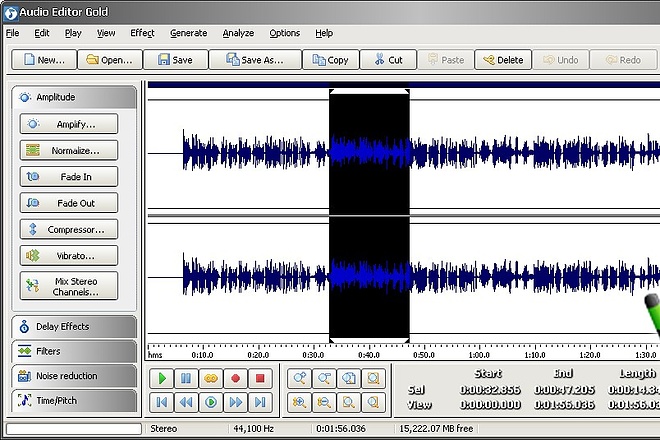Start recording with the red Record button
The height and width of the screenshot is (440, 660).
pos(235,378)
